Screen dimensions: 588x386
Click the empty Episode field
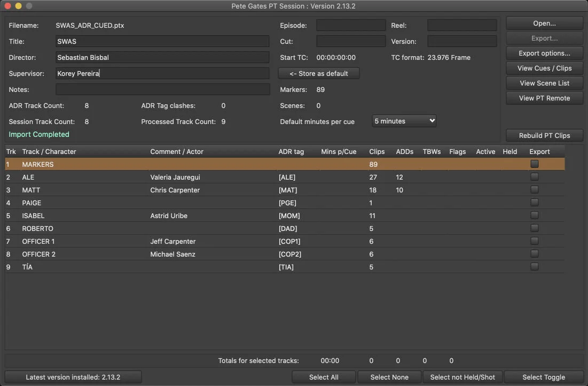point(351,25)
